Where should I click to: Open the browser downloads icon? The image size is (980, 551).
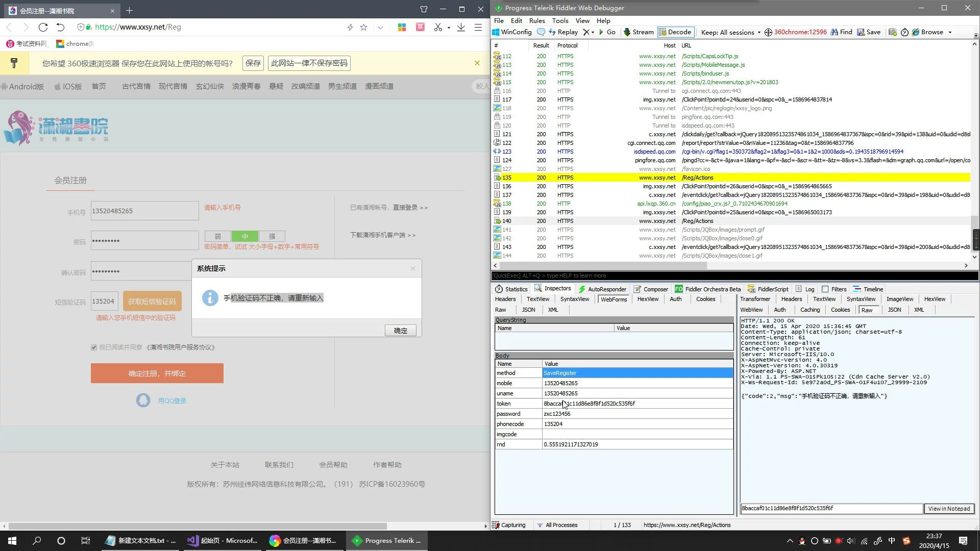coord(461,28)
